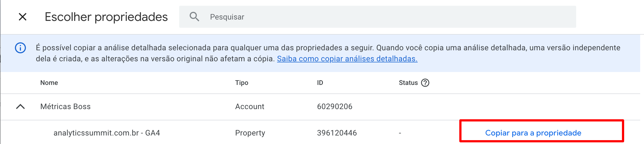
Task: Click the ID column header
Action: click(x=320, y=83)
